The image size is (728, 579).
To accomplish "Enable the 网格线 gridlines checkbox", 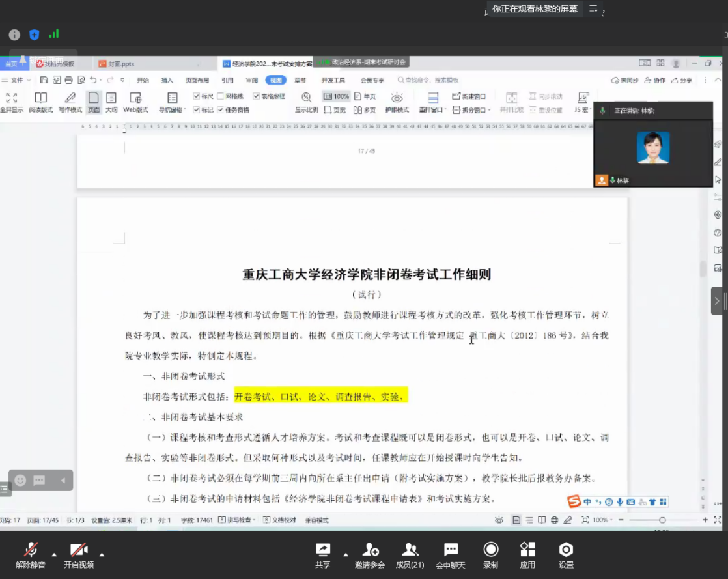I will click(221, 96).
